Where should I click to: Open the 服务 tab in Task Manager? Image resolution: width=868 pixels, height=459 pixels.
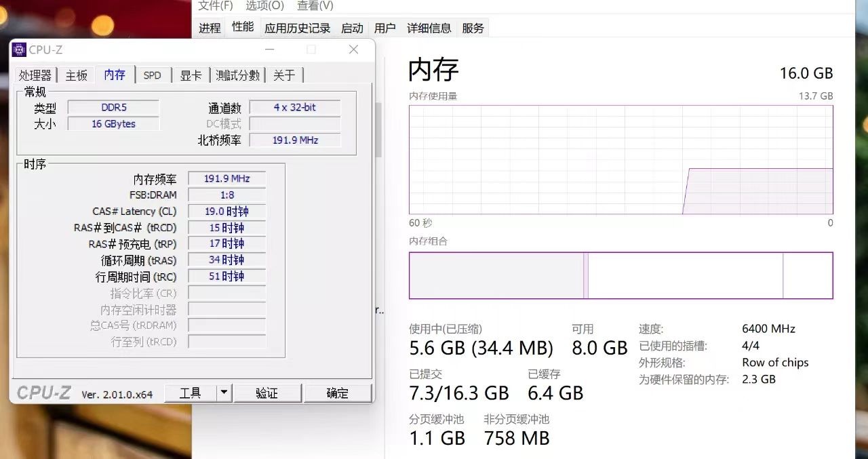pos(473,28)
